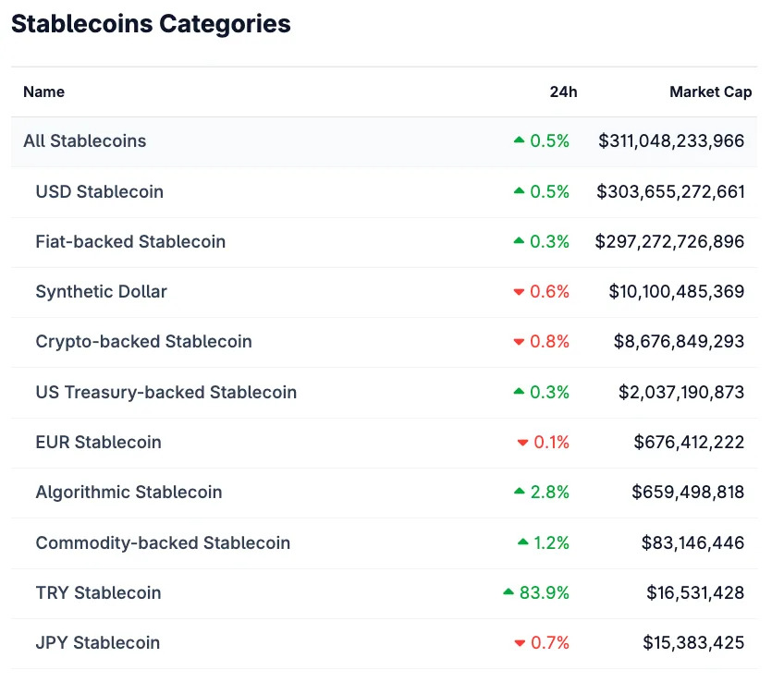Click the green up arrow for All Stablecoins

coord(519,140)
